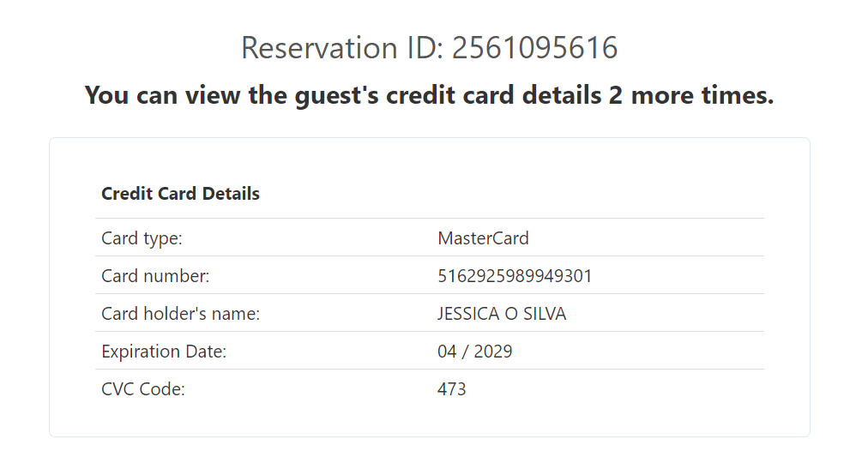Select the card holder's full name value
868x457 pixels.
[502, 314]
